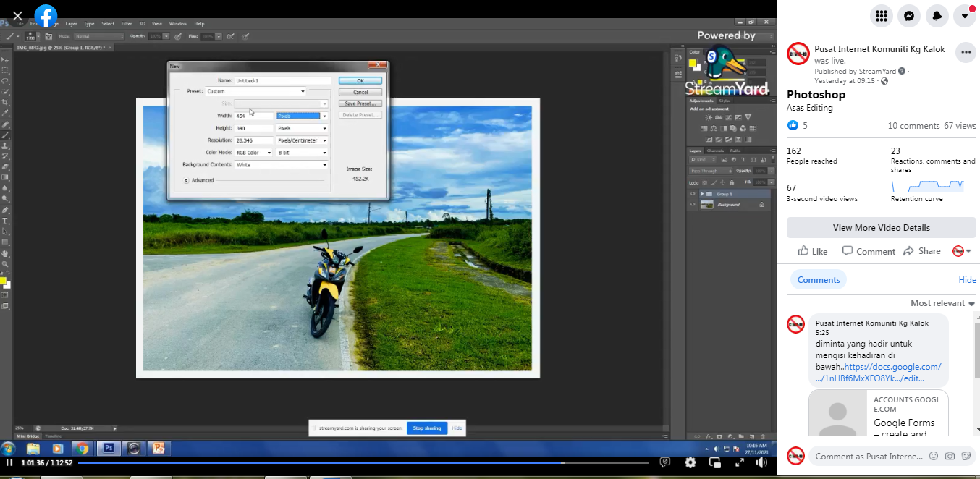The height and width of the screenshot is (479, 980).
Task: Click the video volume speaker icon
Action: point(762,462)
